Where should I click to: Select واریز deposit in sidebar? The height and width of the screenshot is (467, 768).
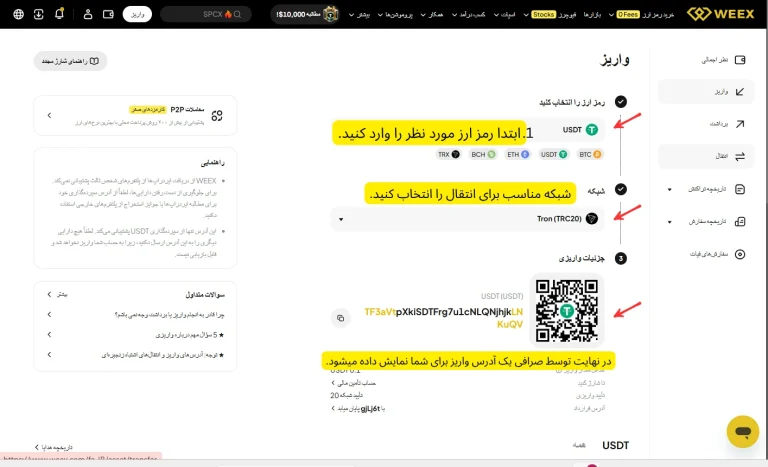click(x=706, y=92)
